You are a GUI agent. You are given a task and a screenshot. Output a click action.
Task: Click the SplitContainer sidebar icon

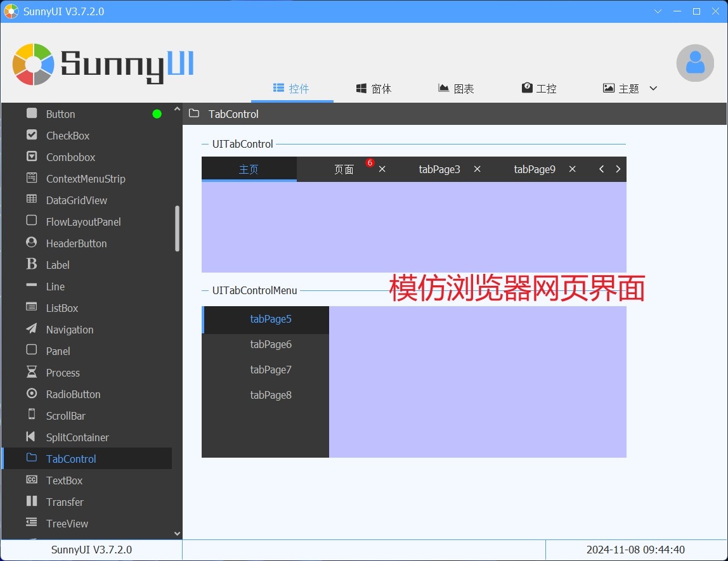[32, 437]
